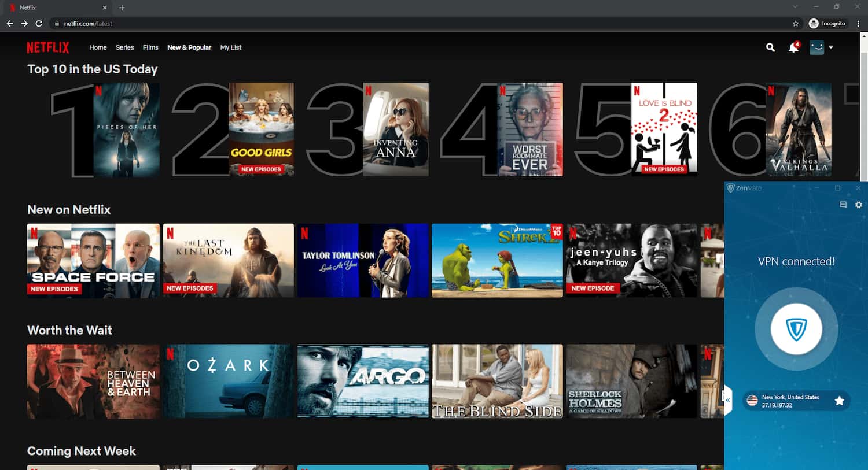This screenshot has height=470, width=868.
Task: Open Space Force thumbnail
Action: point(93,261)
